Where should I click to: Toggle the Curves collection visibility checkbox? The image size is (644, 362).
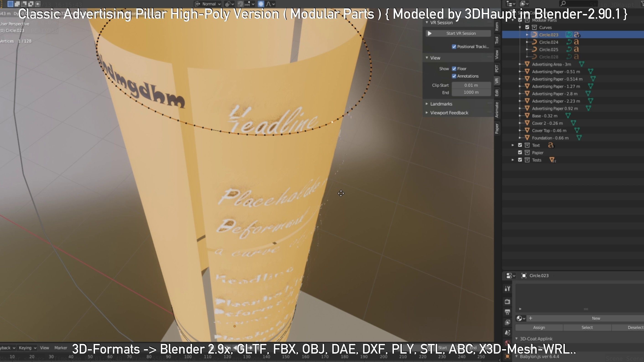pyautogui.click(x=527, y=27)
